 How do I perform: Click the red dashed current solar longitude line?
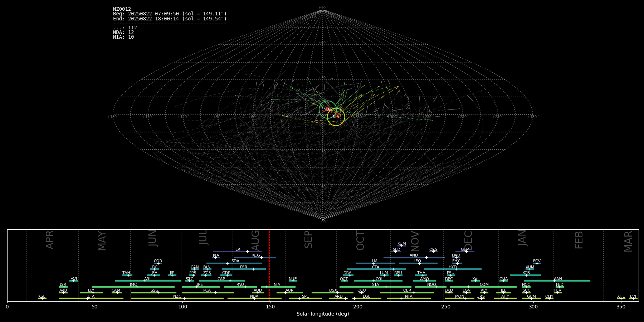tap(269, 265)
